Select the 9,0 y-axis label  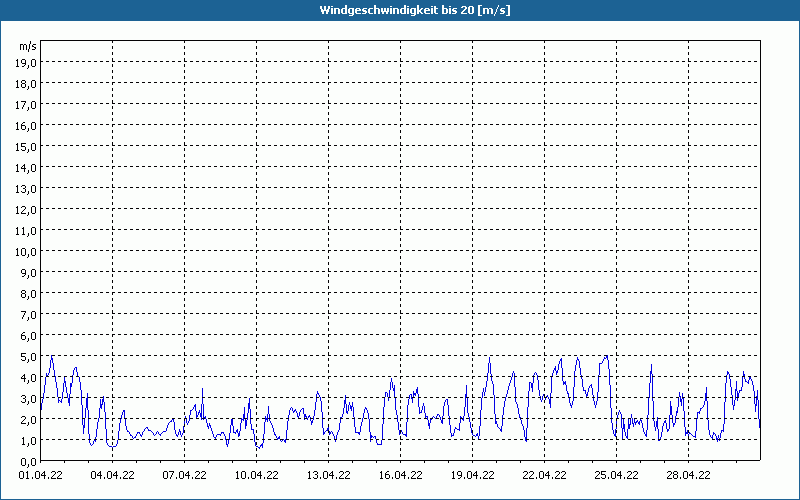point(29,273)
